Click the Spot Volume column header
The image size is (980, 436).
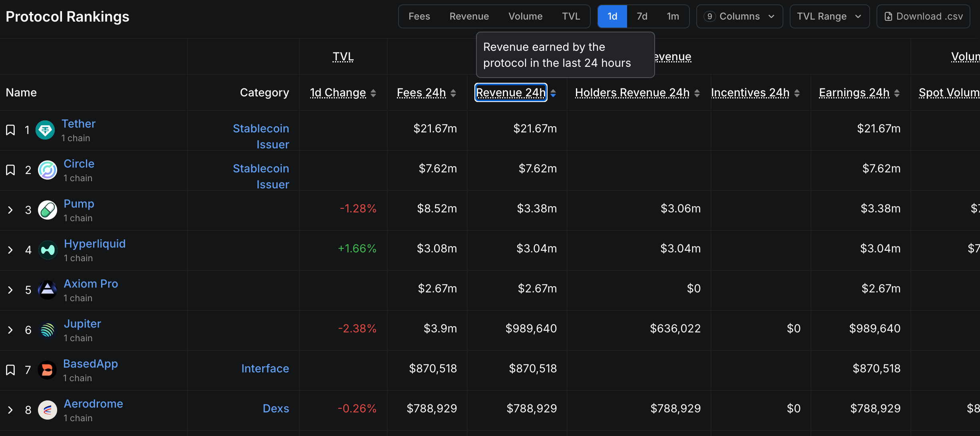coord(949,92)
